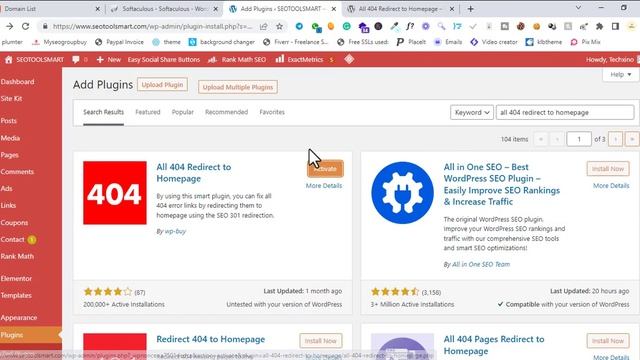Open the Extensions puzzle piece icon
This screenshot has width=640, height=360.
(x=599, y=26)
